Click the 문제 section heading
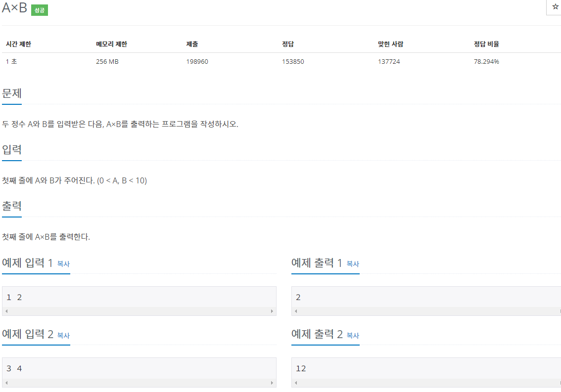Screen dimensions: 561x392 coord(12,93)
